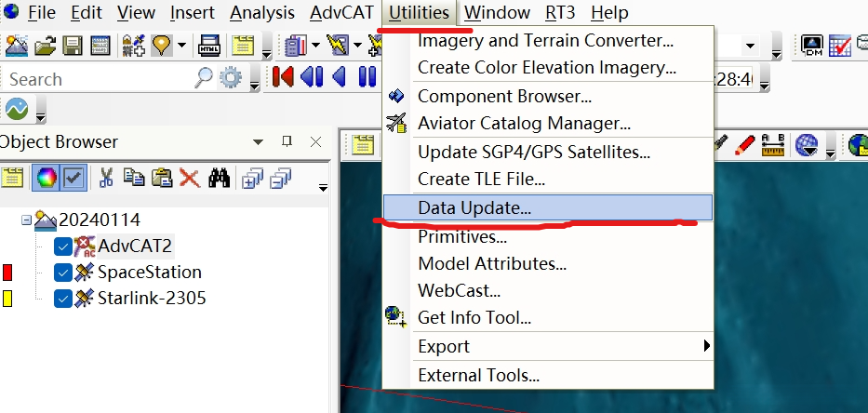
Task: Open search options gear icon
Action: 231,78
